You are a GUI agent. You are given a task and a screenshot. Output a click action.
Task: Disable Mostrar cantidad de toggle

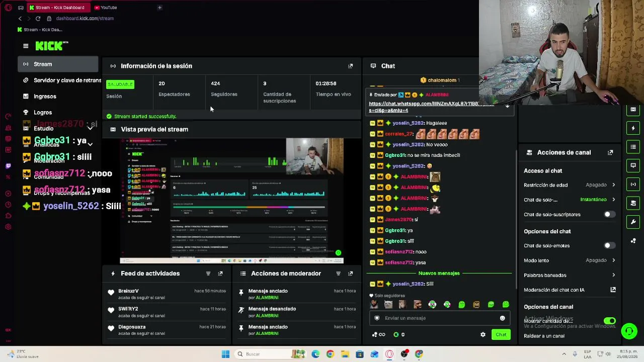click(610, 321)
